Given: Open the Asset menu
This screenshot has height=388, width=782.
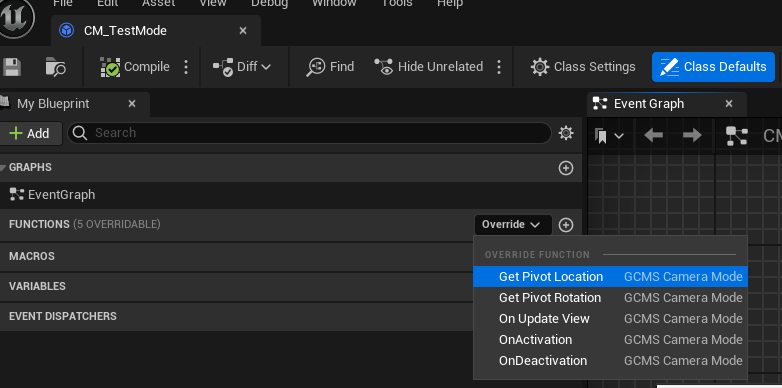Looking at the screenshot, I should point(159,3).
